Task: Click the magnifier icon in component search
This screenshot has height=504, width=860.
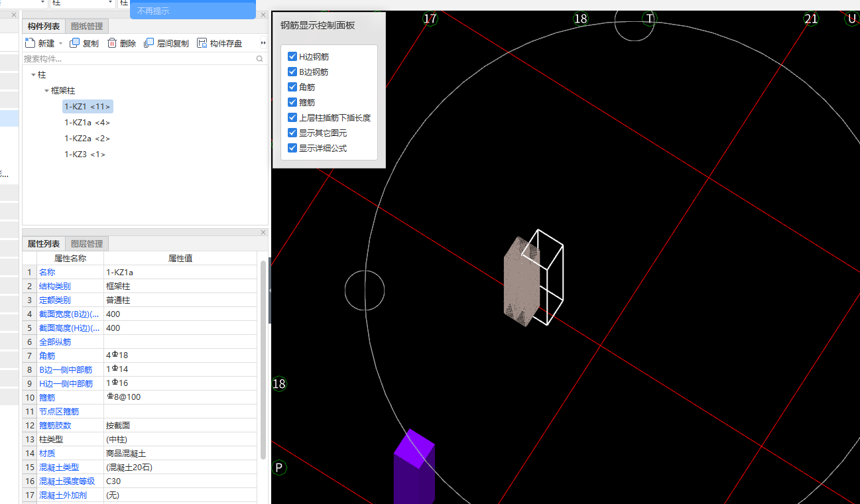Action: click(x=259, y=59)
